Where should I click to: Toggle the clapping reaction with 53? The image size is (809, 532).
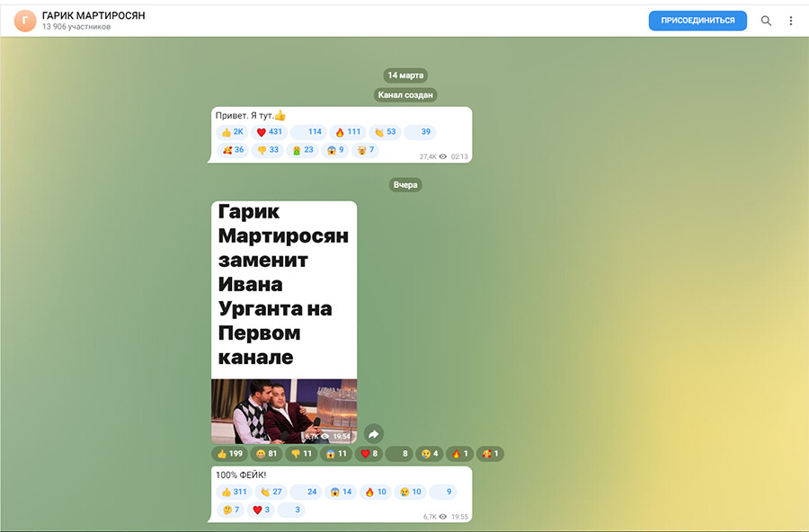(385, 132)
